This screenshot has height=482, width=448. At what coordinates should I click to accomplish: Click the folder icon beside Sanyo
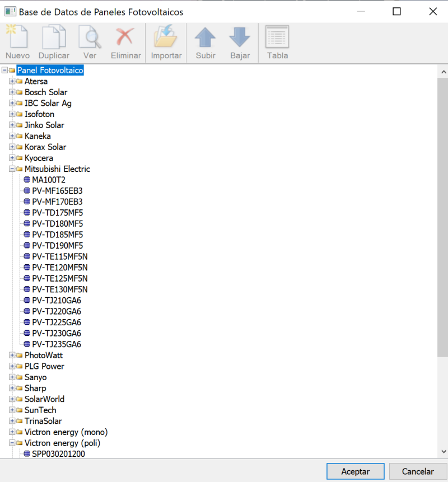point(20,377)
